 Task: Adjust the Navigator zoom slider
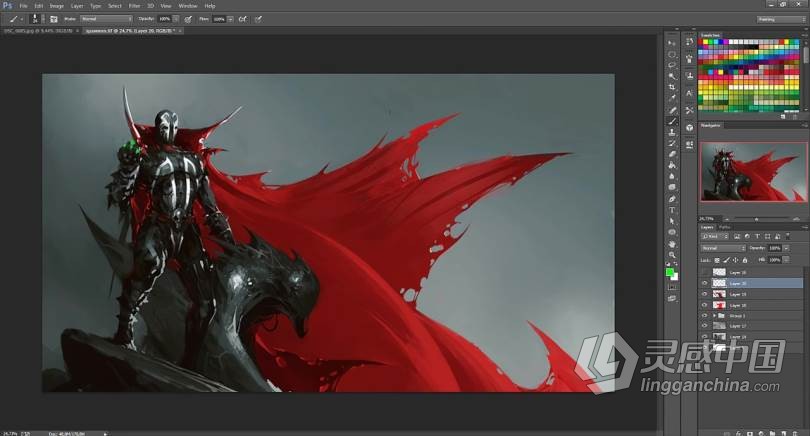(756, 219)
